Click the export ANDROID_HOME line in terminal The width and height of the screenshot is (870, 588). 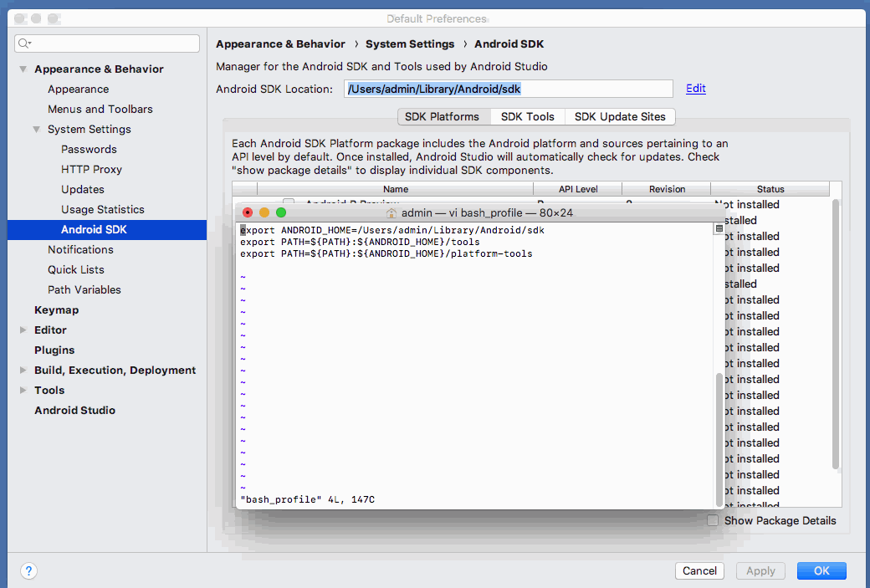click(x=392, y=230)
